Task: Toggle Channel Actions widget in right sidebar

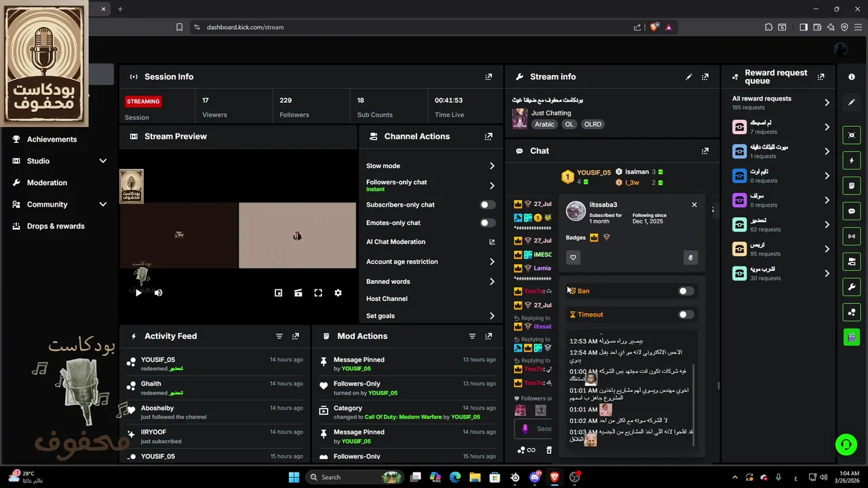Action: pos(852,262)
